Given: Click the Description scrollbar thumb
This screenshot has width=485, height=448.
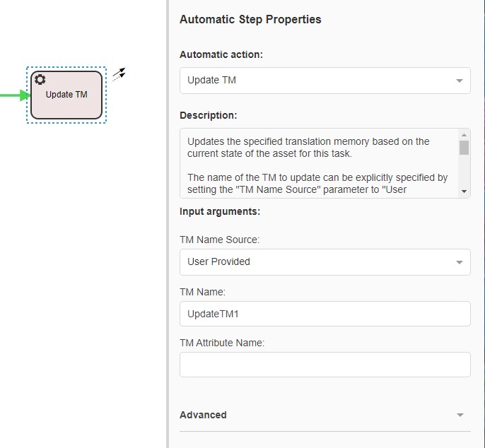Looking at the screenshot, I should click(464, 147).
